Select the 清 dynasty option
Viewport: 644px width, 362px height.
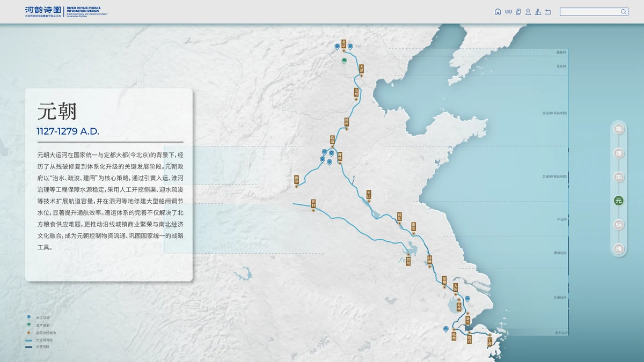(619, 249)
